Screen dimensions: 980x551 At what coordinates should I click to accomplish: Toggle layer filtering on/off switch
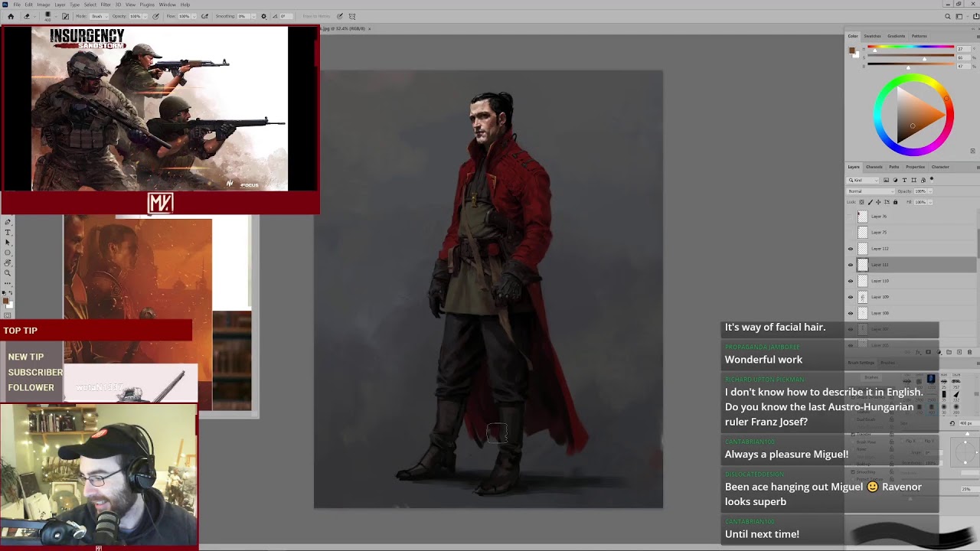click(932, 180)
